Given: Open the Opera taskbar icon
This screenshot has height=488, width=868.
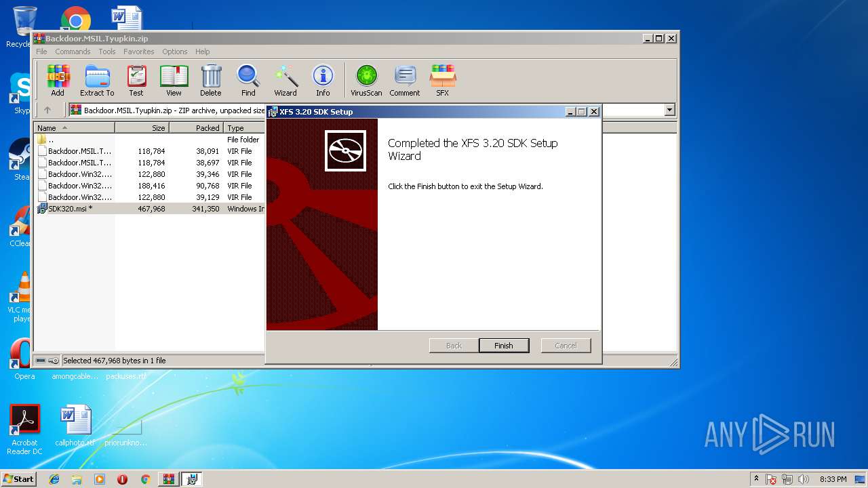Looking at the screenshot, I should point(122,479).
